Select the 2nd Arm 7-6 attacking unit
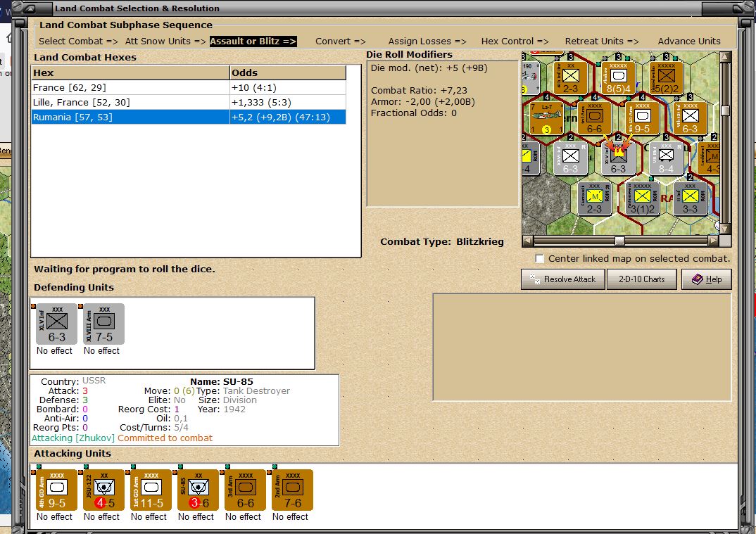This screenshot has height=534, width=756. point(293,490)
